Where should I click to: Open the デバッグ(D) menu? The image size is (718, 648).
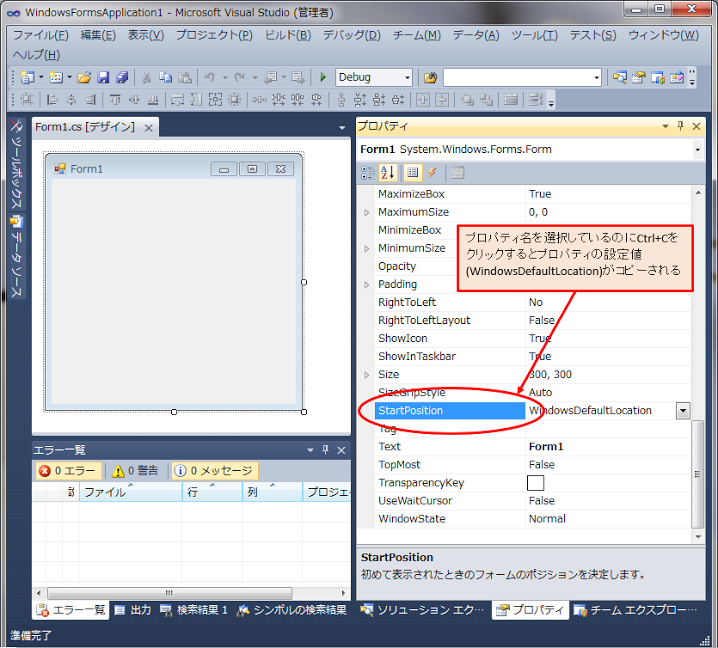(x=352, y=35)
